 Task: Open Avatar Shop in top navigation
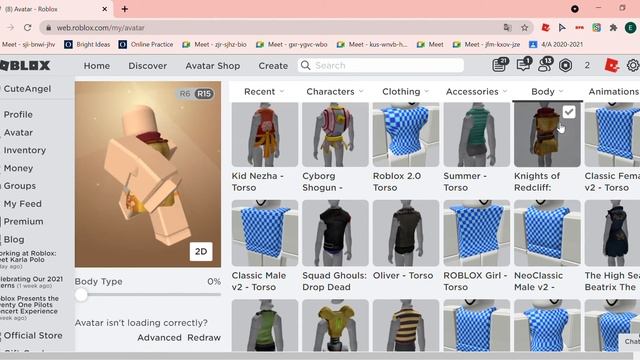tap(212, 66)
